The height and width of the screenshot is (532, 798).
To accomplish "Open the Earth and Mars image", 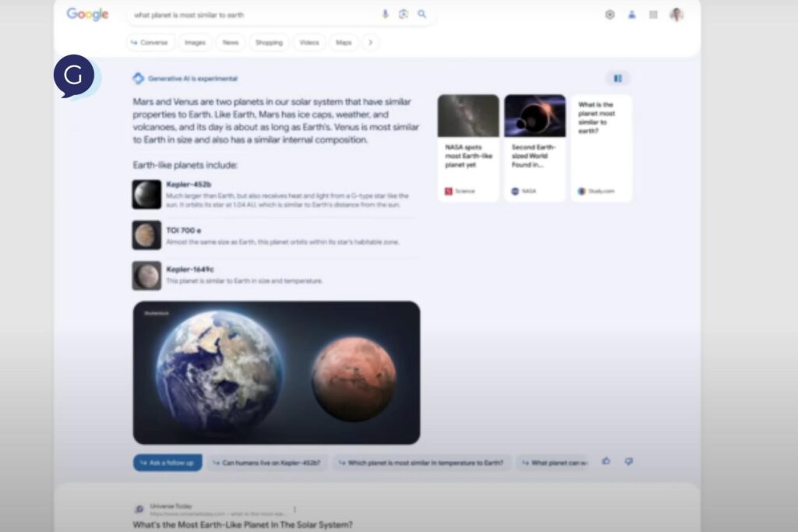I will tap(277, 373).
